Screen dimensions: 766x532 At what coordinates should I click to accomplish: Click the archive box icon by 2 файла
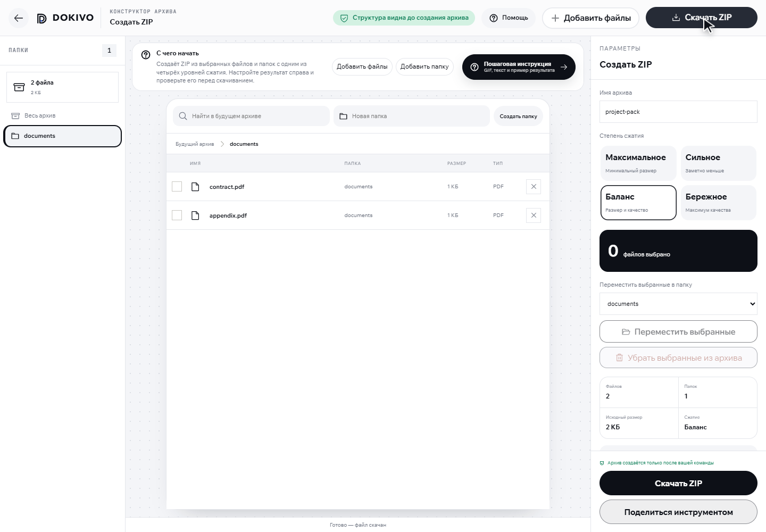coord(19,87)
